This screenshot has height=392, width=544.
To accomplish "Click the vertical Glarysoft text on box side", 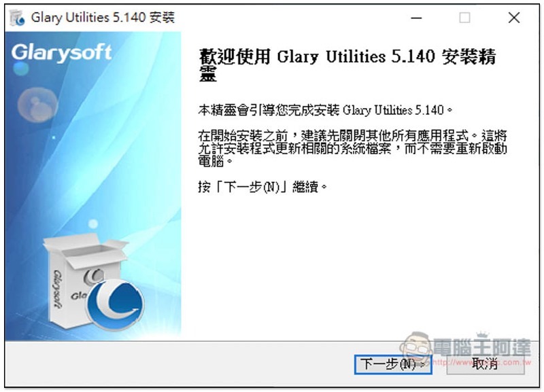I will 58,289.
